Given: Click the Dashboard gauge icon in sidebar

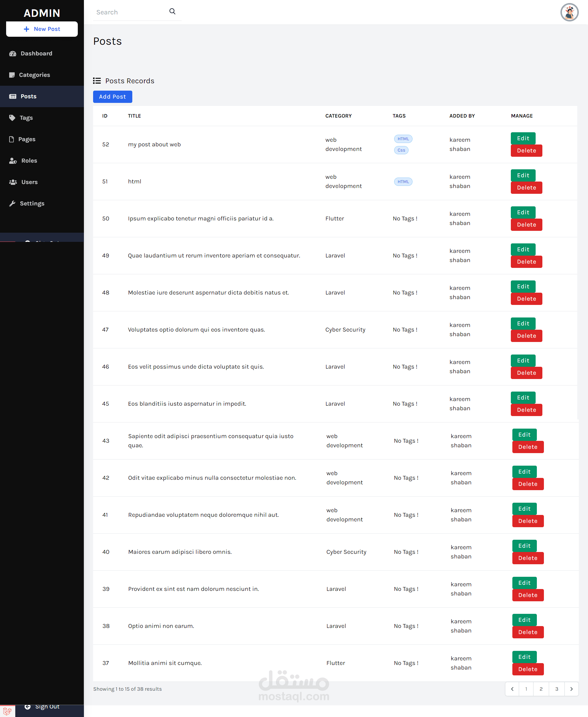Looking at the screenshot, I should [13, 54].
